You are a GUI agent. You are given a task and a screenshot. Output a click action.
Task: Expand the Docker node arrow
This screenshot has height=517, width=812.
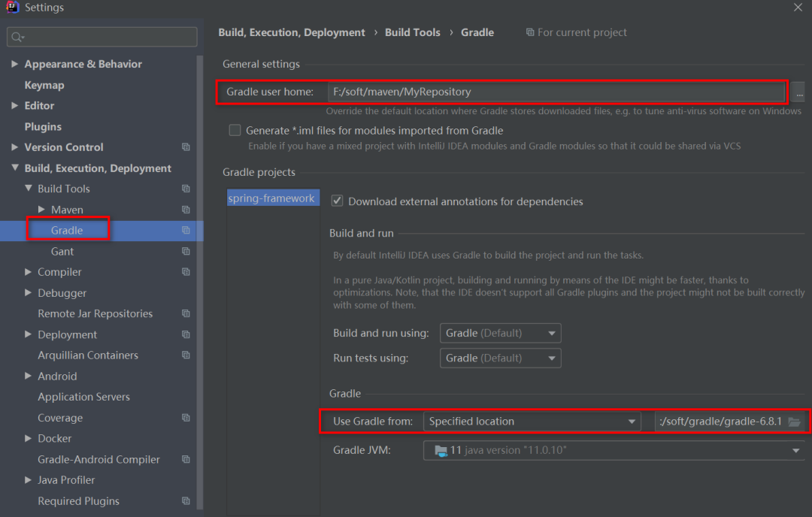pyautogui.click(x=28, y=438)
